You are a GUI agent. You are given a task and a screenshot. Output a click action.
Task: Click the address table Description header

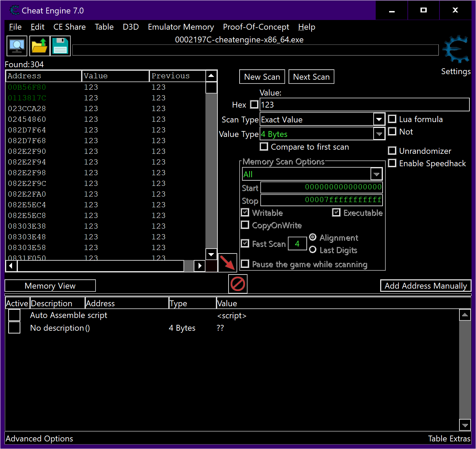point(57,303)
